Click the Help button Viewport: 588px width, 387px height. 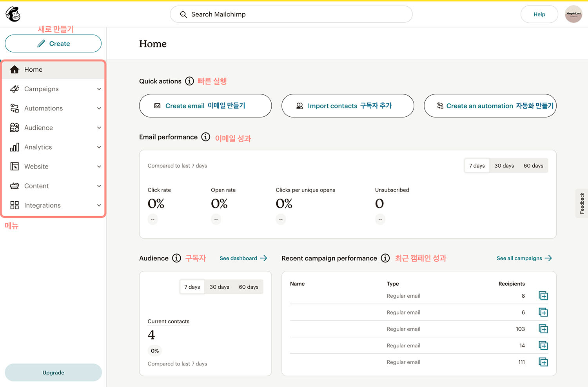coord(539,14)
